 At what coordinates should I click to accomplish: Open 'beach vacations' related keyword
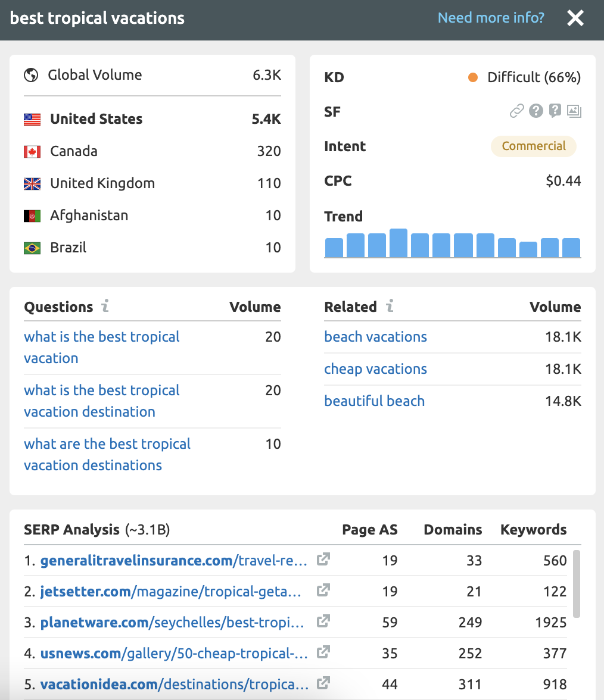pos(375,337)
